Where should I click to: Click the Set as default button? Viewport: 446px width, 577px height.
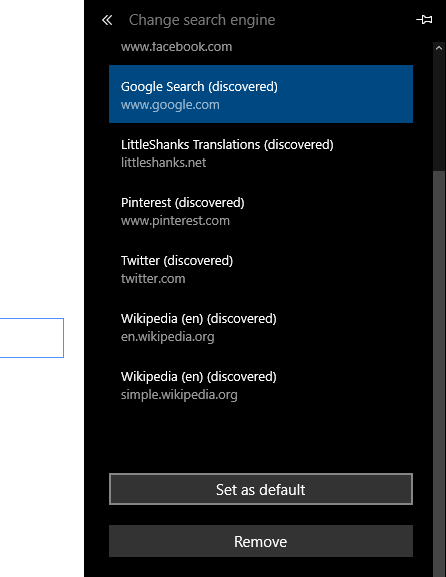point(261,489)
